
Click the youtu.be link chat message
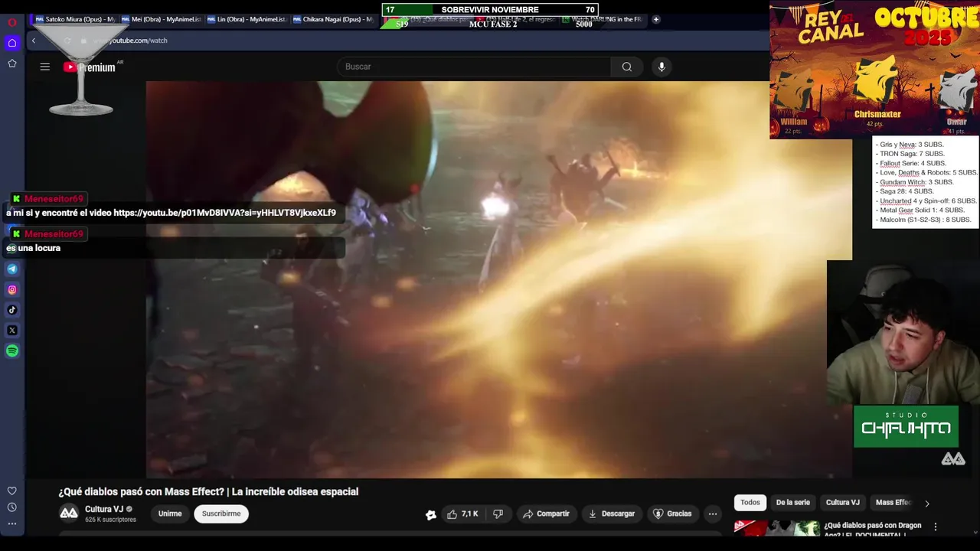click(x=171, y=213)
